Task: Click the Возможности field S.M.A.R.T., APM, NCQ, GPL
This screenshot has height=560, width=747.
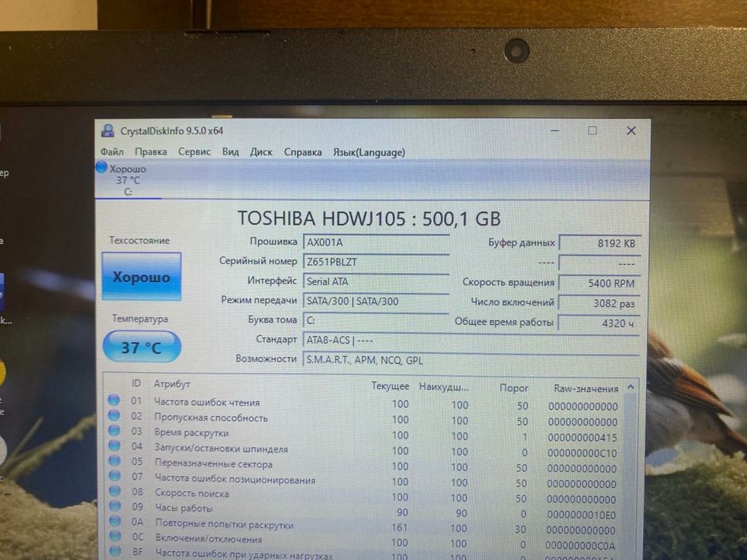Action: coord(471,360)
